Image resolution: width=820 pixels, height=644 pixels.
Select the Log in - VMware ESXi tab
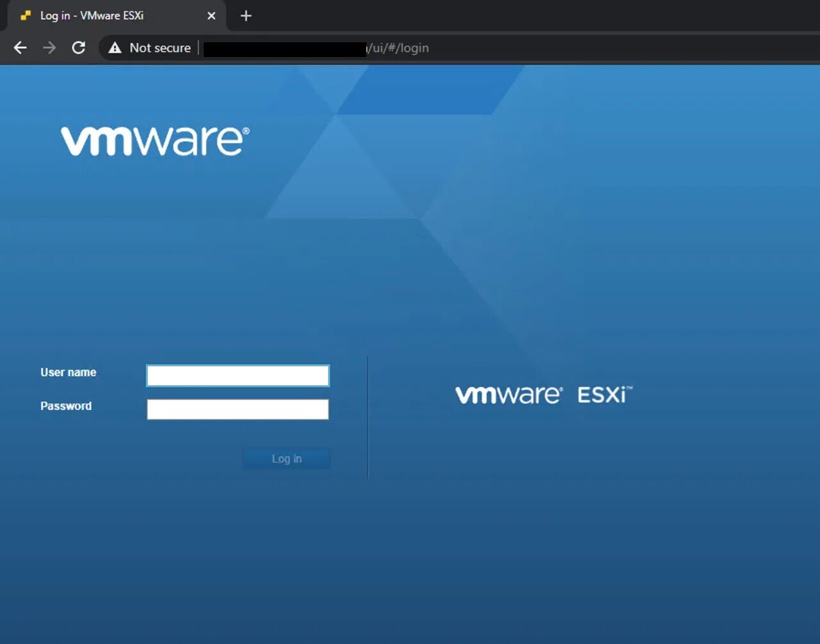click(117, 16)
